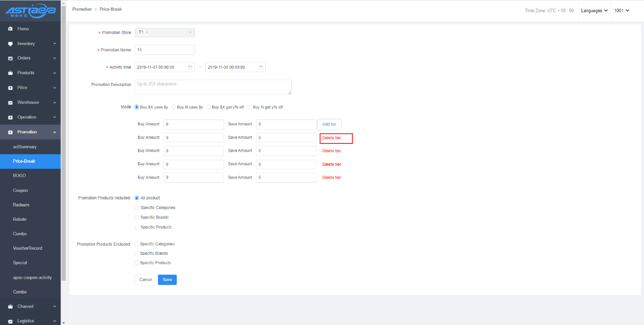
Task: Click the Warehouse icon in sidebar
Action: 10,103
